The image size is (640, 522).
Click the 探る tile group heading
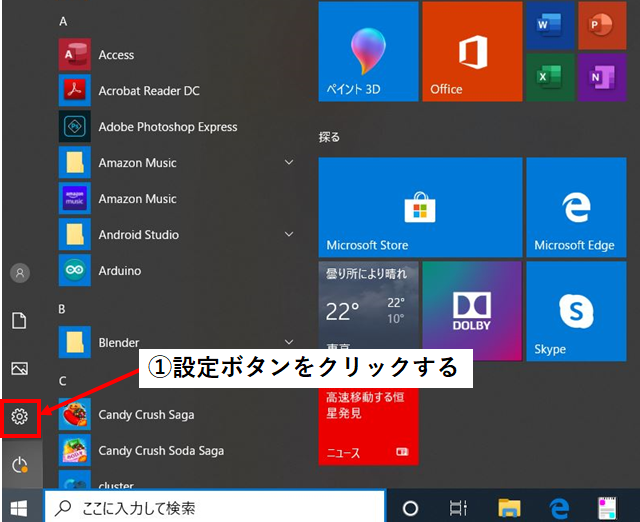point(329,137)
